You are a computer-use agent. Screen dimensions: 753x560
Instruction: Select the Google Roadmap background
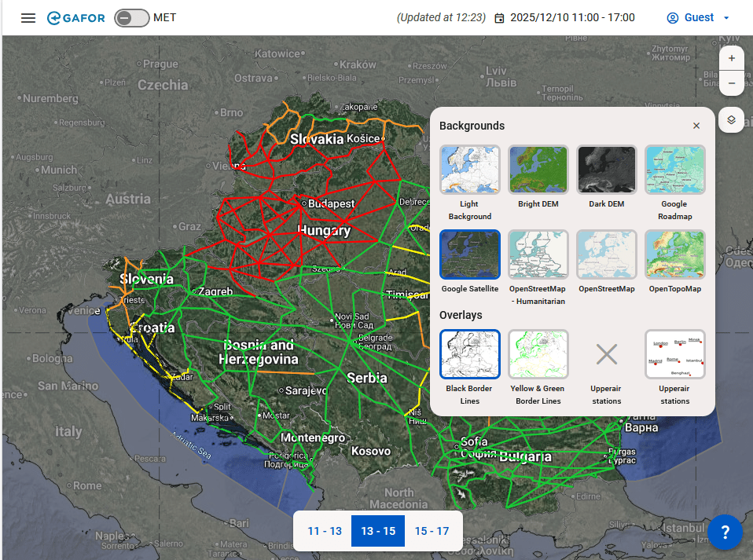pyautogui.click(x=674, y=170)
